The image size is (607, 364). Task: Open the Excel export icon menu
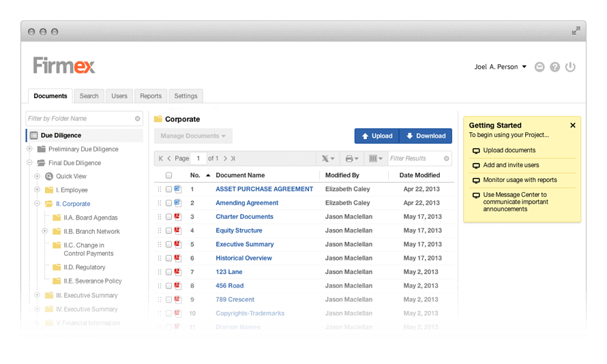[x=327, y=159]
